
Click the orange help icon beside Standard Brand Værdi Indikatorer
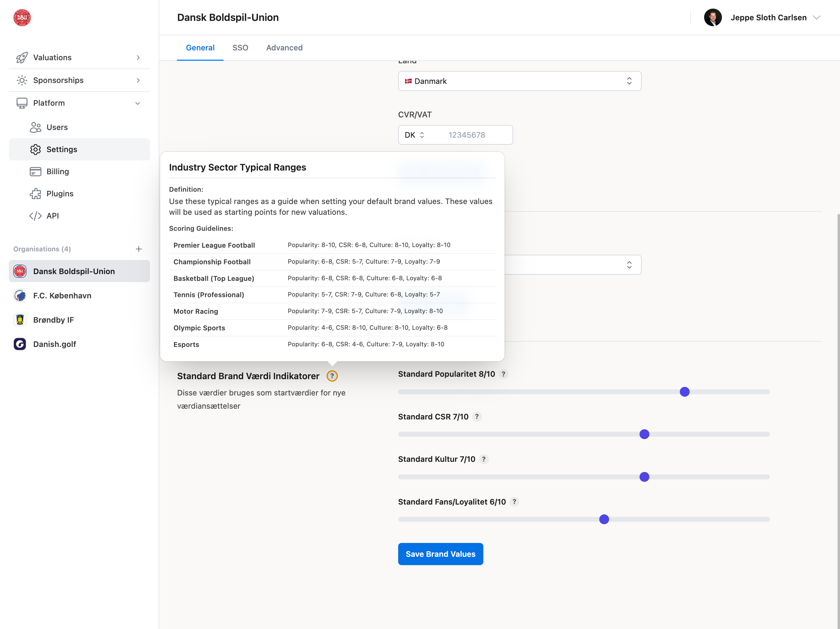tap(332, 376)
